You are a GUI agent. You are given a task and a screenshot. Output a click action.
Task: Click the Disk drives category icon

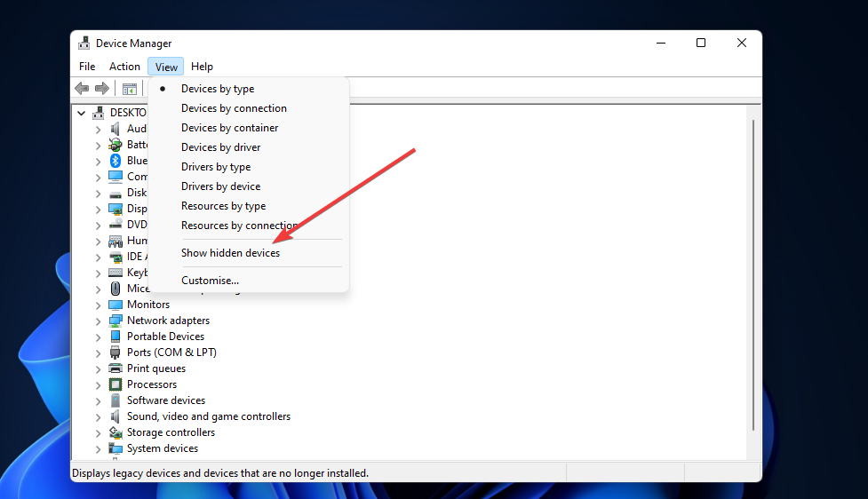pos(115,193)
